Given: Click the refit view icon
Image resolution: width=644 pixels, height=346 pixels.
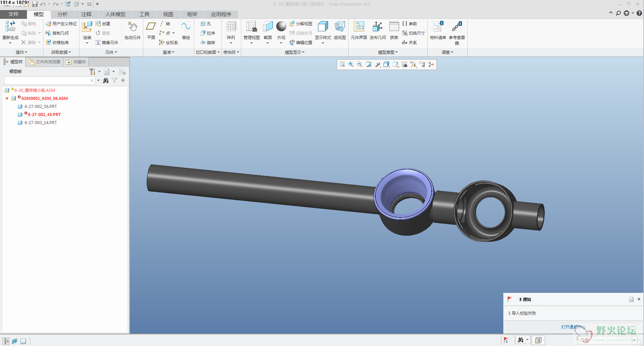Looking at the screenshot, I should coord(342,65).
